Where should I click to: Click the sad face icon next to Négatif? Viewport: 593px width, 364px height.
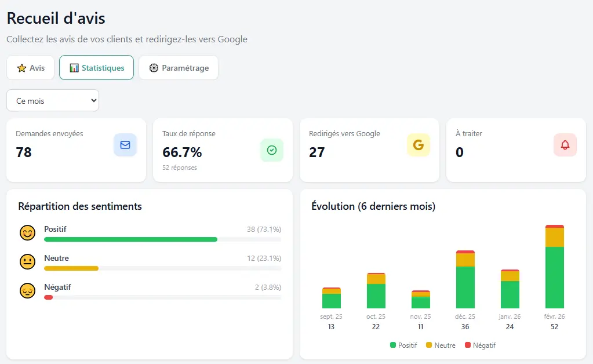[x=27, y=290]
